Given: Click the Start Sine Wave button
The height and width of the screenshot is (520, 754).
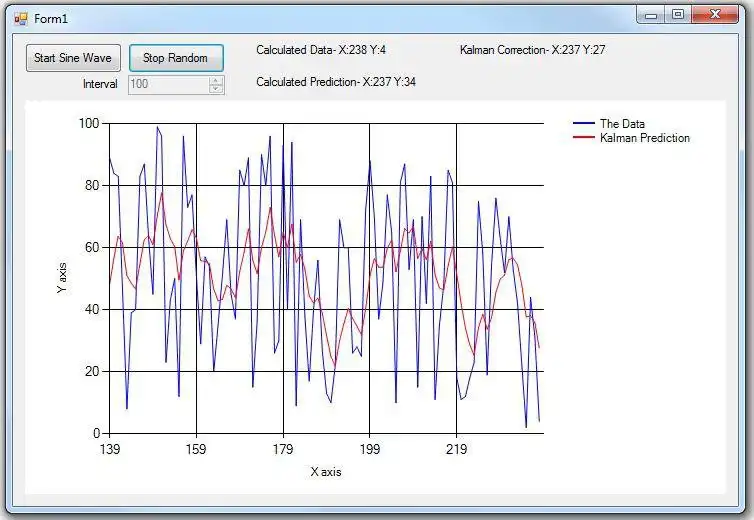Looking at the screenshot, I should [x=73, y=58].
